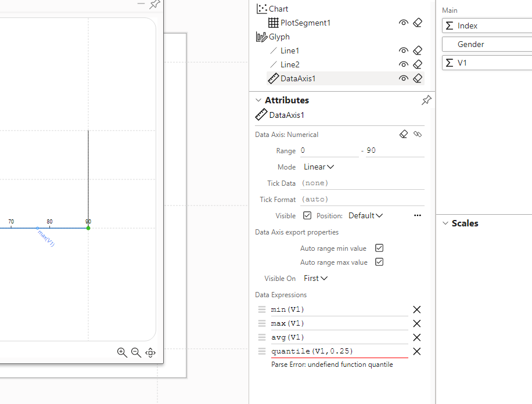Click the PlotSegment1 grid icon

tap(273, 23)
